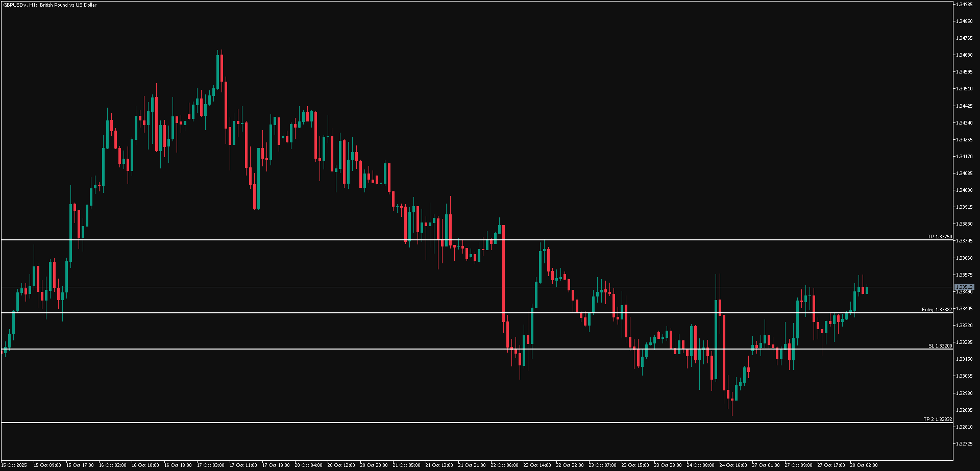Click the GBPUSDv H1 chart title

50,5
